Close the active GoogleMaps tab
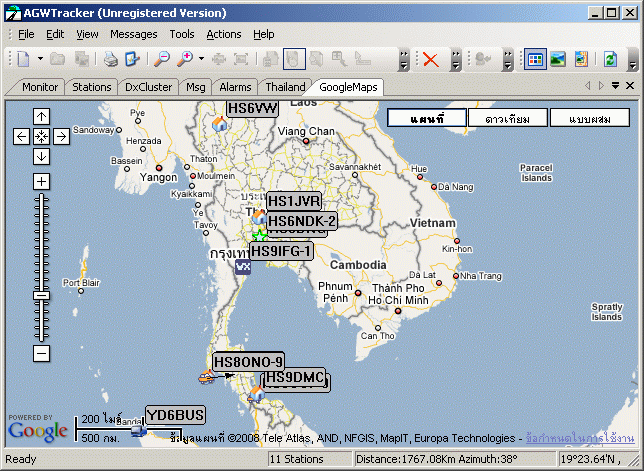 pos(630,85)
